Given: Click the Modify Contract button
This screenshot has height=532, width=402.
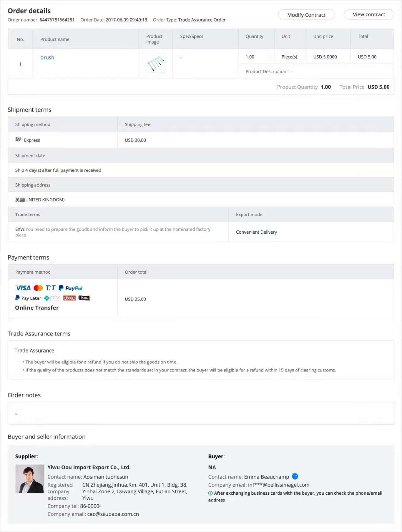Looking at the screenshot, I should [306, 14].
